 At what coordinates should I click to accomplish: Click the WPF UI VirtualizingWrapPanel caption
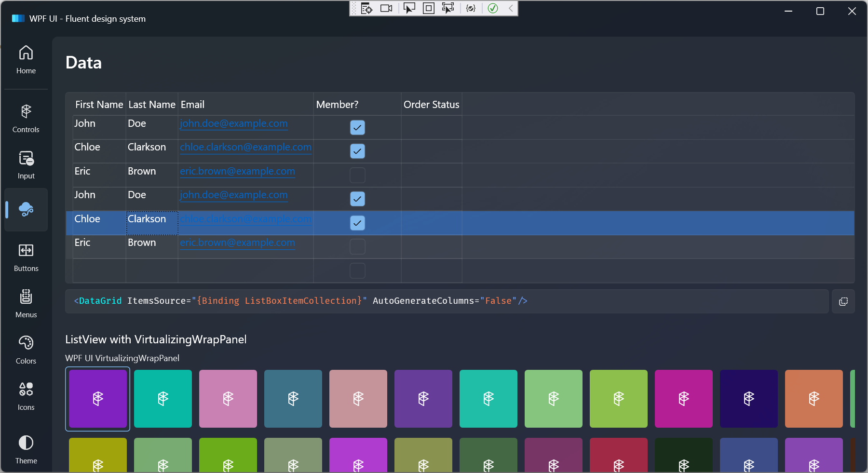tap(122, 358)
